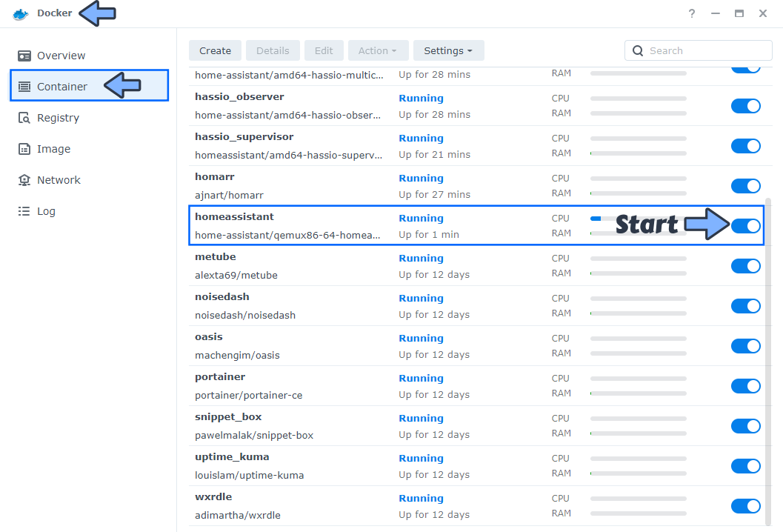Click the Image sidebar icon
The width and height of the screenshot is (783, 532).
coord(24,149)
